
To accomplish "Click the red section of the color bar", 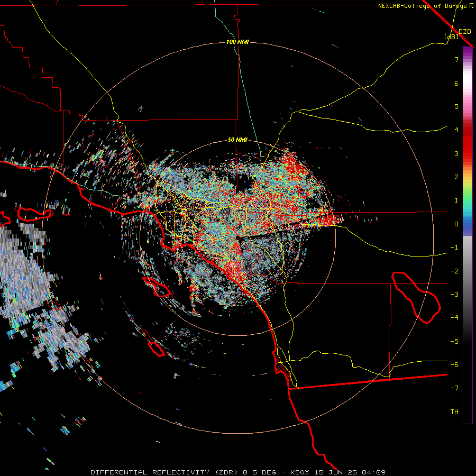I will pyautogui.click(x=467, y=146).
